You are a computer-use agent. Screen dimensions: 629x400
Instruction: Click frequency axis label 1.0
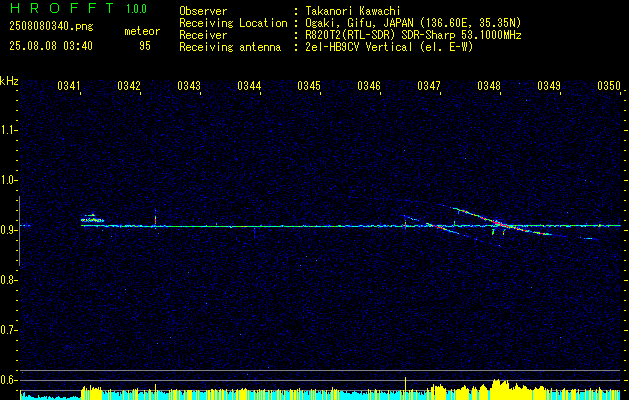click(8, 180)
